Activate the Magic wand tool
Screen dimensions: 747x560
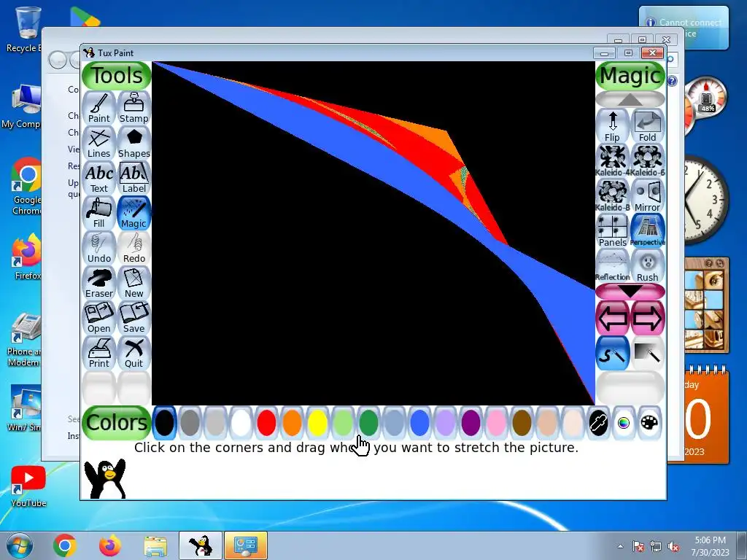[134, 213]
